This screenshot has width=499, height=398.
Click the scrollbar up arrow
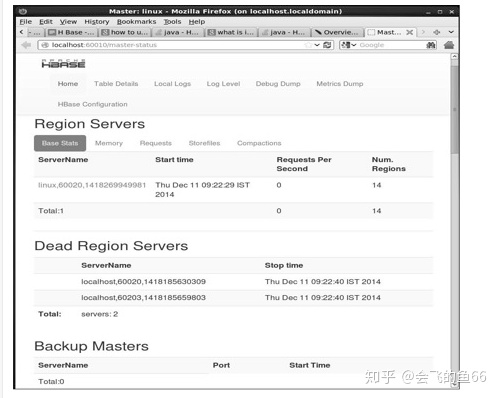point(454,57)
